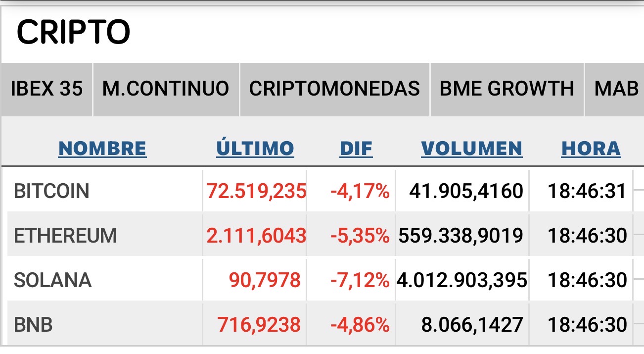The height and width of the screenshot is (354, 644).
Task: Select Ethereum's -5,35% change value
Action: point(360,236)
